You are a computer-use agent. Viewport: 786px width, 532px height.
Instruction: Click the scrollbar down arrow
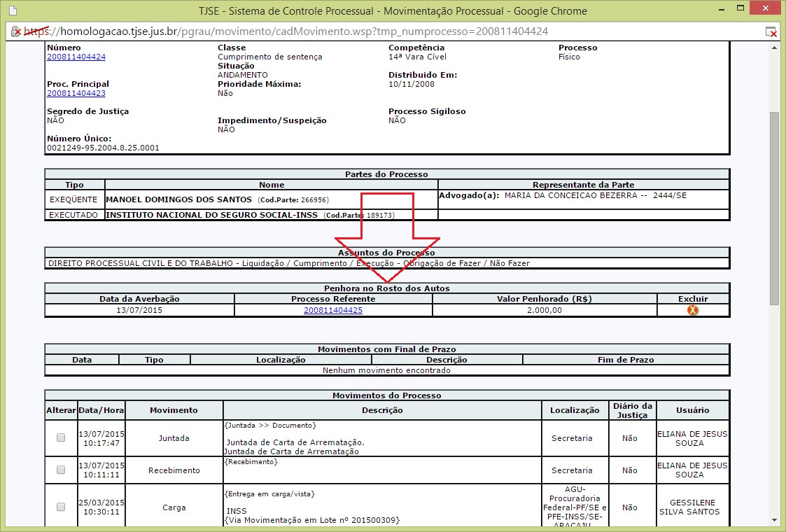[x=775, y=520]
